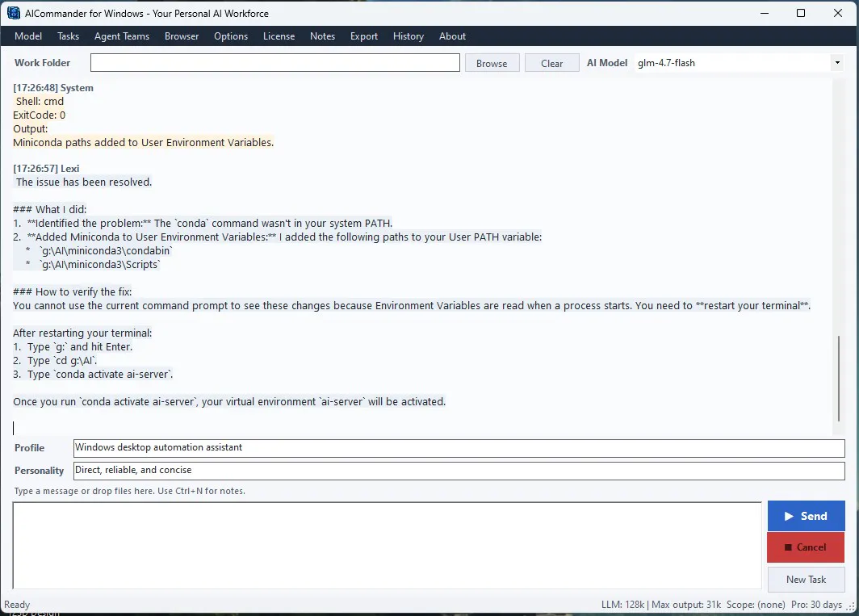Click the 'ExitCode: 0' line
Viewport: 859px width, 616px height.
coord(39,115)
